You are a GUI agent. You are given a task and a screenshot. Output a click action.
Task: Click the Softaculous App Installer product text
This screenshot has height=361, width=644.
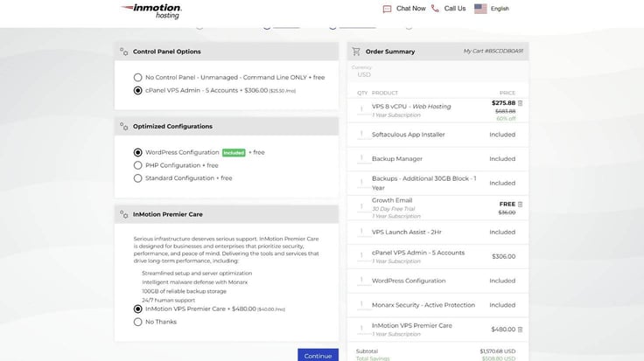point(409,135)
